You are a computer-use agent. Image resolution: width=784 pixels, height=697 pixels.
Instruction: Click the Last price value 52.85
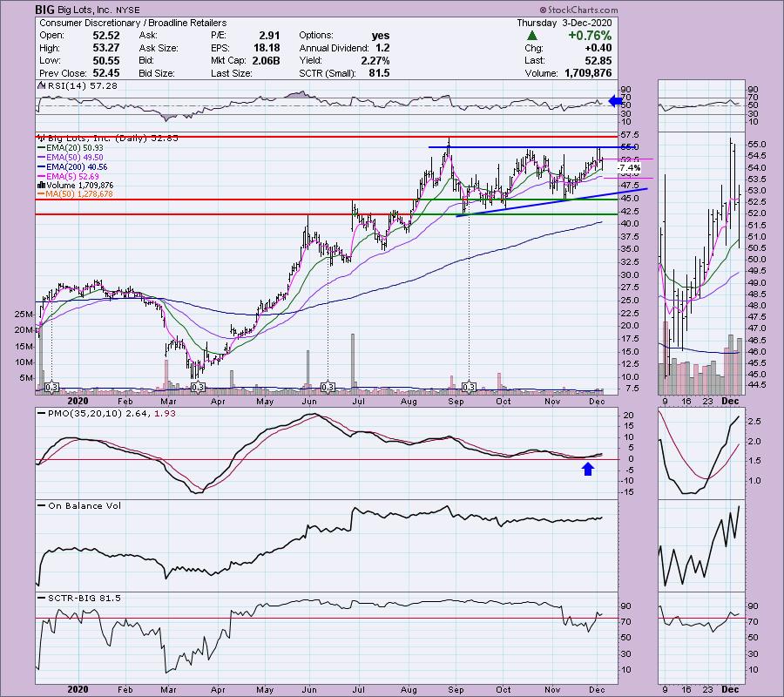[x=598, y=60]
